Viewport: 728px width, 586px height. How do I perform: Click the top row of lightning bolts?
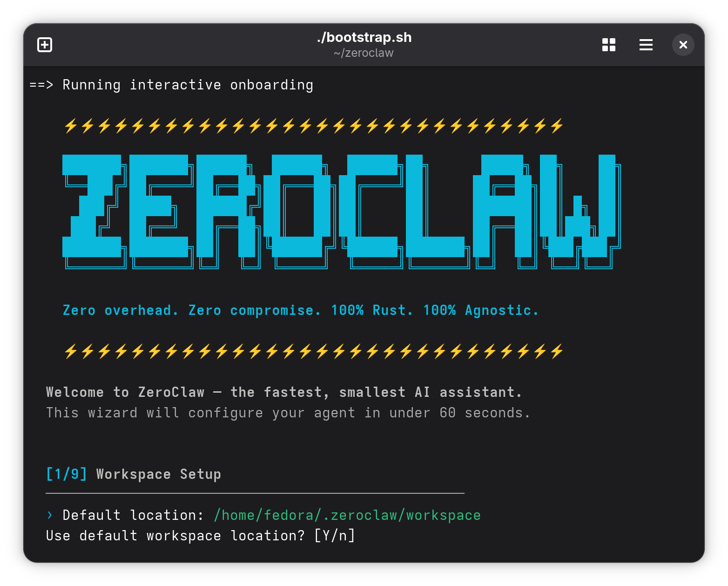[313, 126]
